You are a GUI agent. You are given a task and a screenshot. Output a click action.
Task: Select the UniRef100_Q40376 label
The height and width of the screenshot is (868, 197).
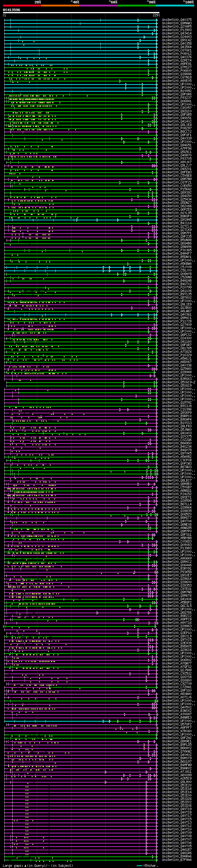(177, 57)
